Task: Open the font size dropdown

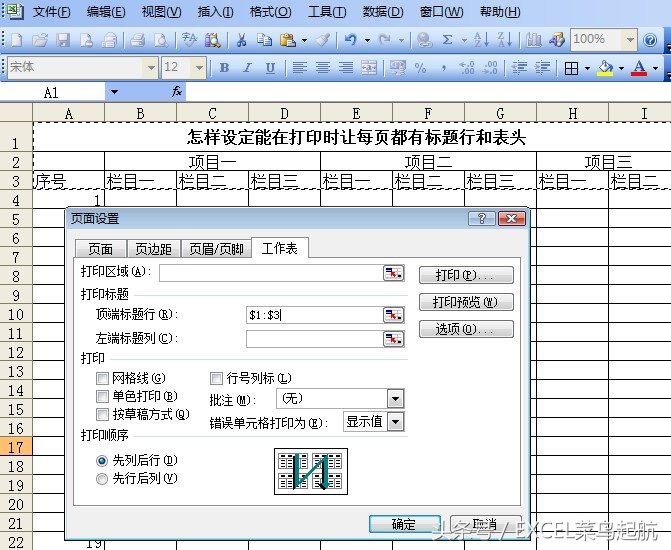Action: click(x=199, y=68)
